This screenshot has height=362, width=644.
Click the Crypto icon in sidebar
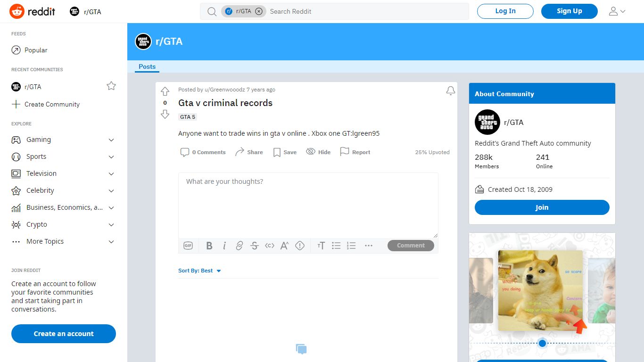[x=16, y=225]
